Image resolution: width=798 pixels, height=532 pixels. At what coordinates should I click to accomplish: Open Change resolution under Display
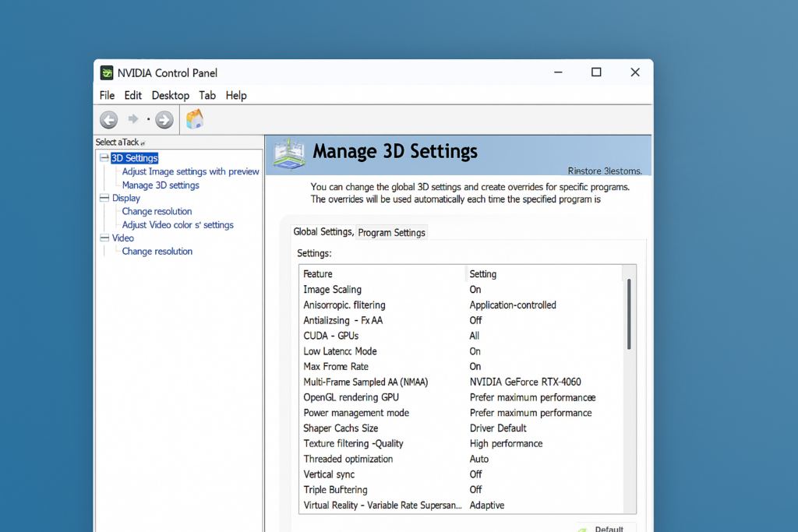tap(157, 211)
